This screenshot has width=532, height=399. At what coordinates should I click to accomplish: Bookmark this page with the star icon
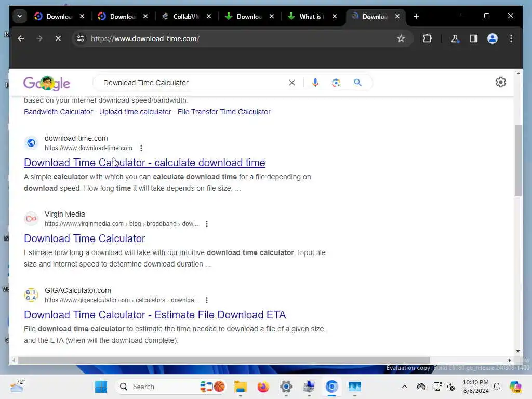401,38
